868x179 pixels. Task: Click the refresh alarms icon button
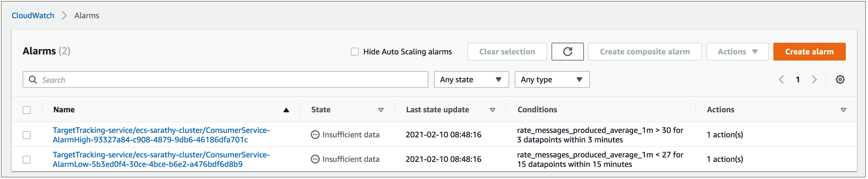click(567, 51)
